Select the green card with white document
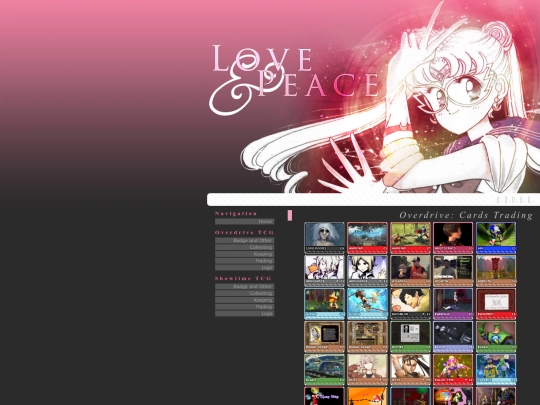540x405 pixels. [x=410, y=337]
